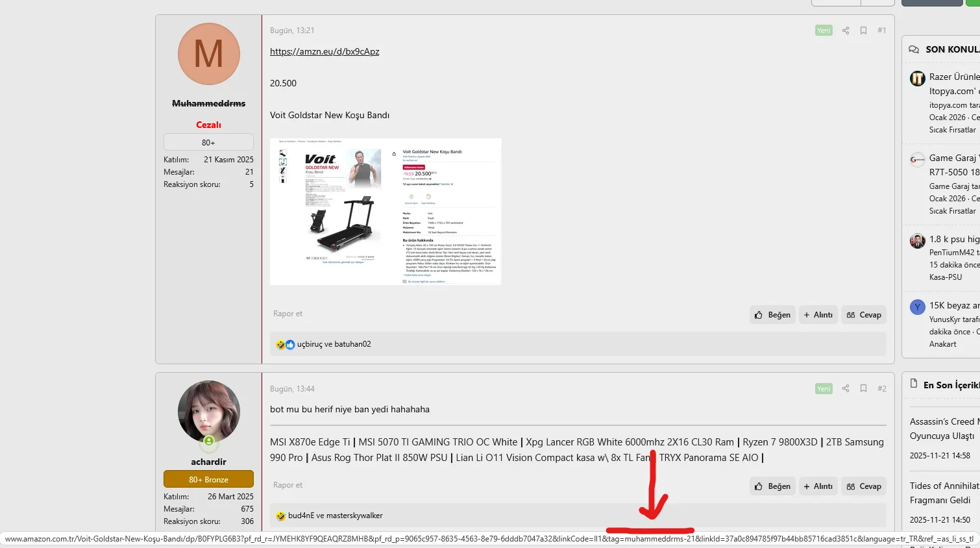The width and height of the screenshot is (980, 548).
Task: Bookmark post #1 by Muhammeddrms
Action: point(863,31)
